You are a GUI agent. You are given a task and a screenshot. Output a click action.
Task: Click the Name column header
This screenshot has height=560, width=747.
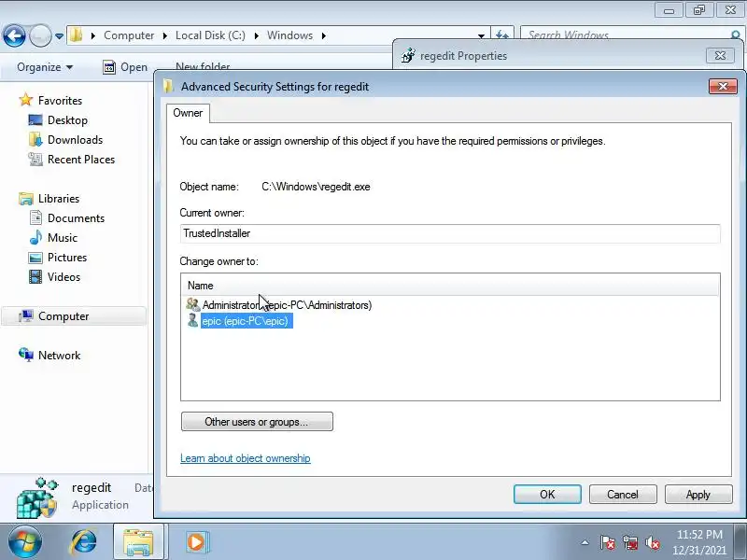coord(450,286)
